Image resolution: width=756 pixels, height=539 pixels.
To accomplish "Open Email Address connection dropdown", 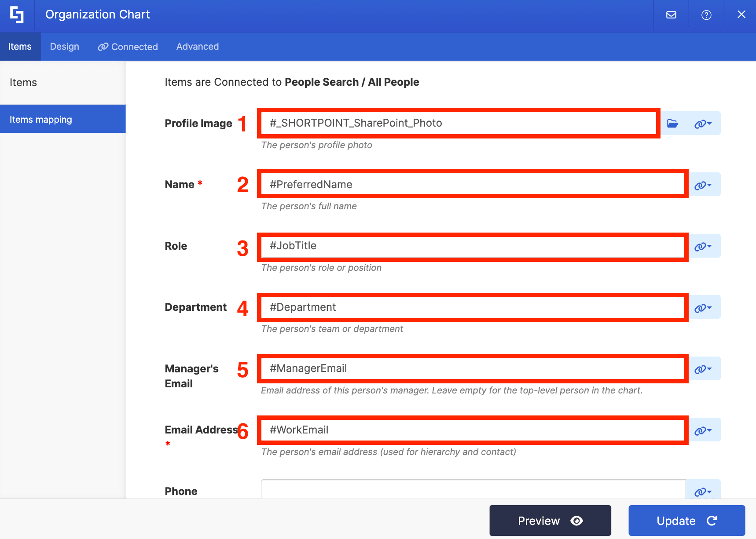I will 703,430.
